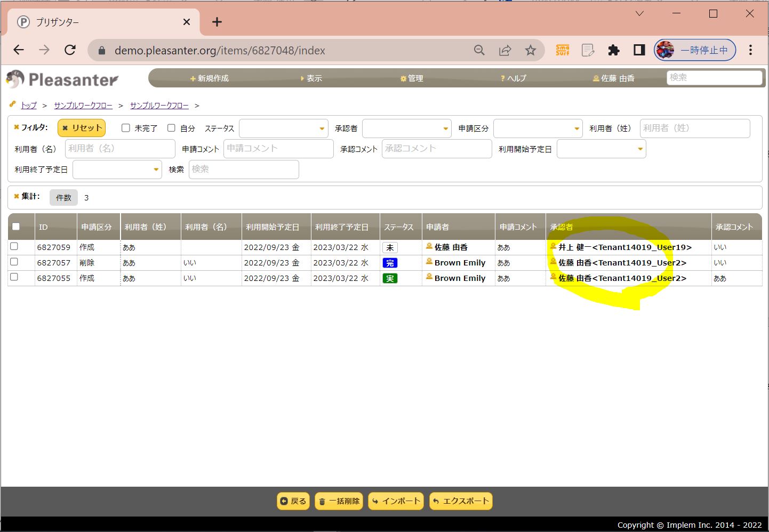This screenshot has width=769, height=532.
Task: Toggle the browser side panel icon
Action: click(x=639, y=50)
